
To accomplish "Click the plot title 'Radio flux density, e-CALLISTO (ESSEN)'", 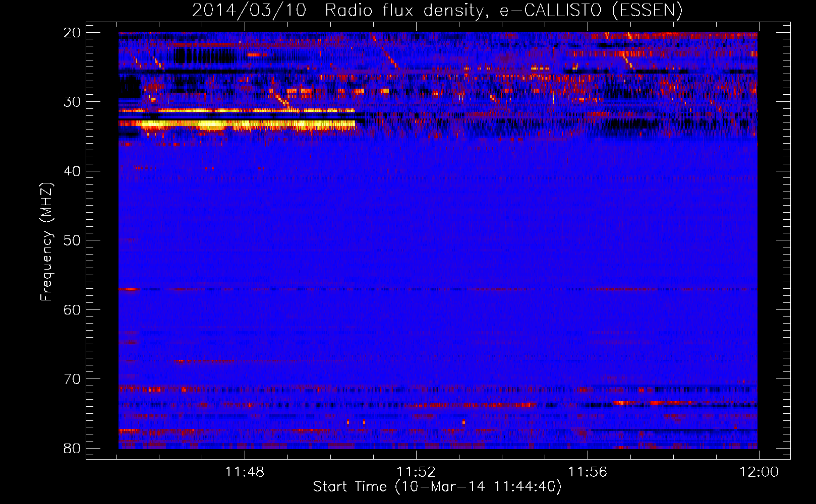I will click(x=503, y=11).
